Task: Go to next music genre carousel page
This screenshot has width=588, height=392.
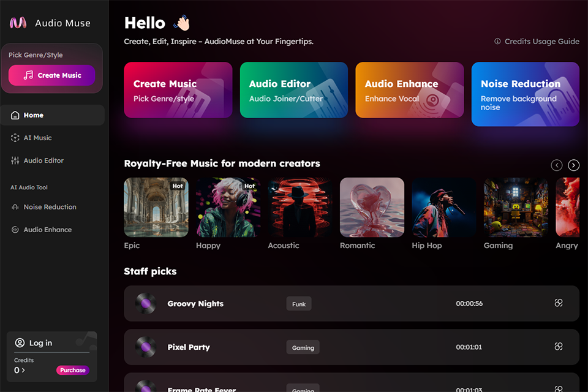Action: click(573, 165)
